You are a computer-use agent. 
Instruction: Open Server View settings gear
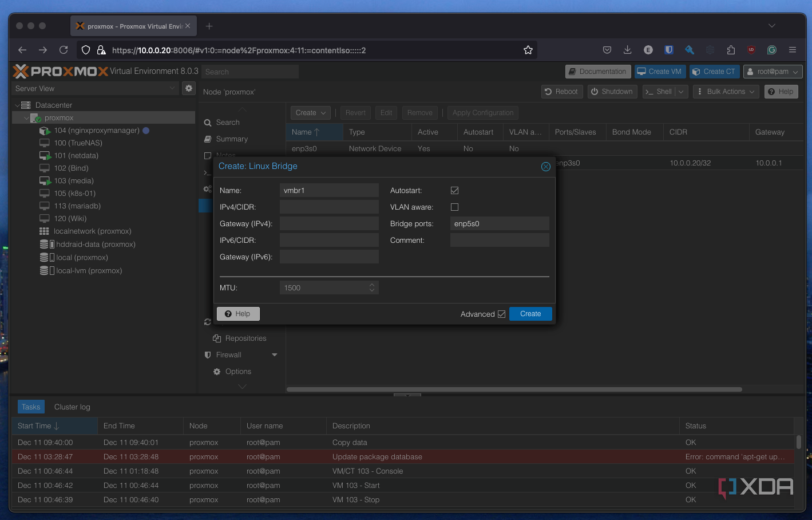(x=189, y=88)
